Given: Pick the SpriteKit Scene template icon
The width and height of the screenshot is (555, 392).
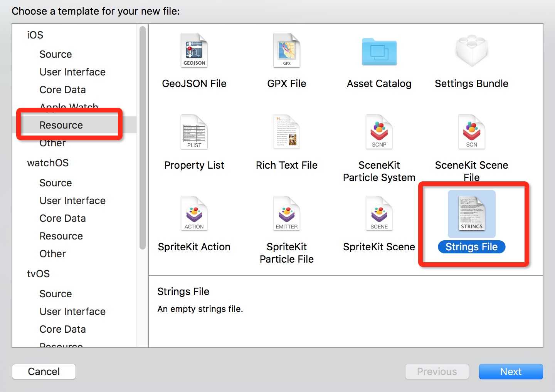Looking at the screenshot, I should click(379, 214).
